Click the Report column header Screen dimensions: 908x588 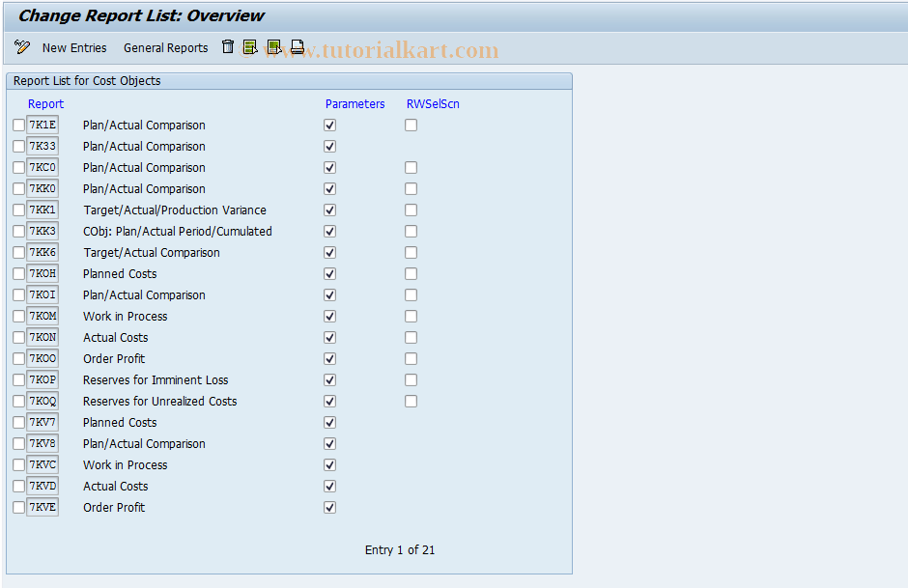(45, 103)
